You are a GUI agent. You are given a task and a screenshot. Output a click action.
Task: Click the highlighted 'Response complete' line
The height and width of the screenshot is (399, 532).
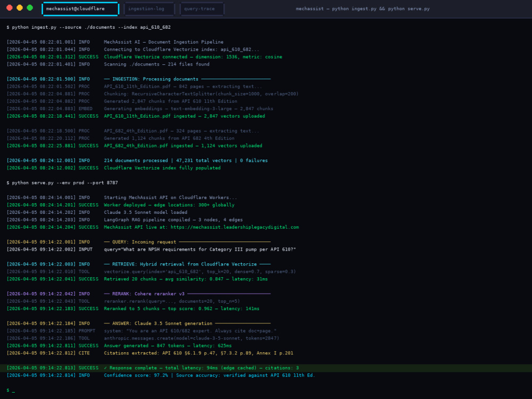coord(266,368)
